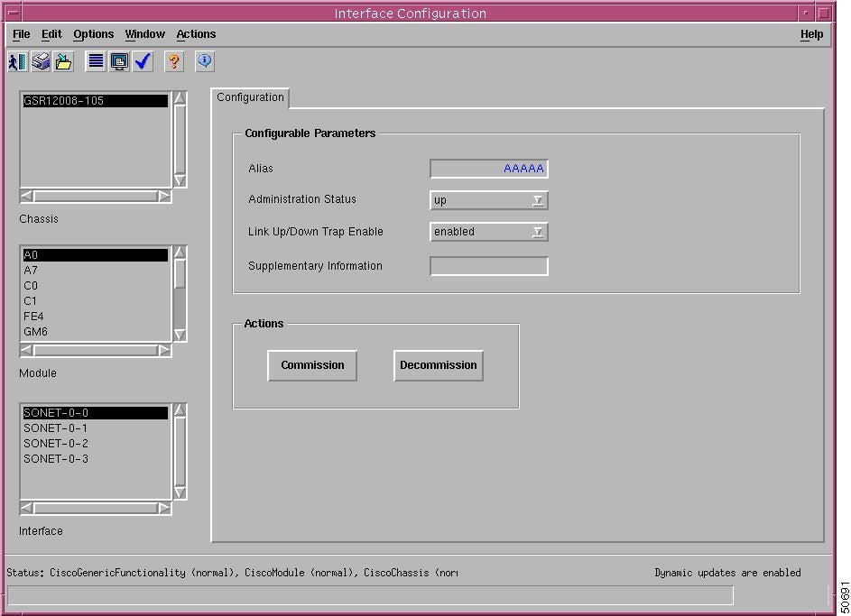Click the open folder toolbar icon

click(63, 62)
